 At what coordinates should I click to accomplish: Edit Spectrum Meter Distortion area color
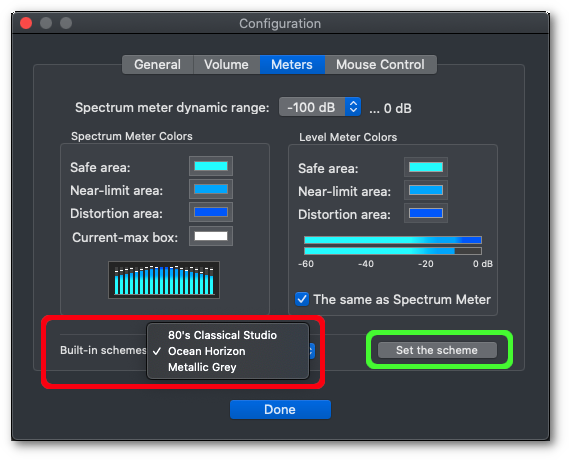point(211,212)
